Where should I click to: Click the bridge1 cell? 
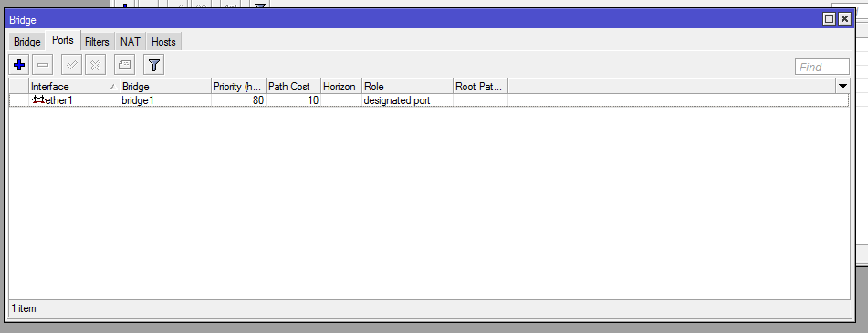(x=165, y=100)
